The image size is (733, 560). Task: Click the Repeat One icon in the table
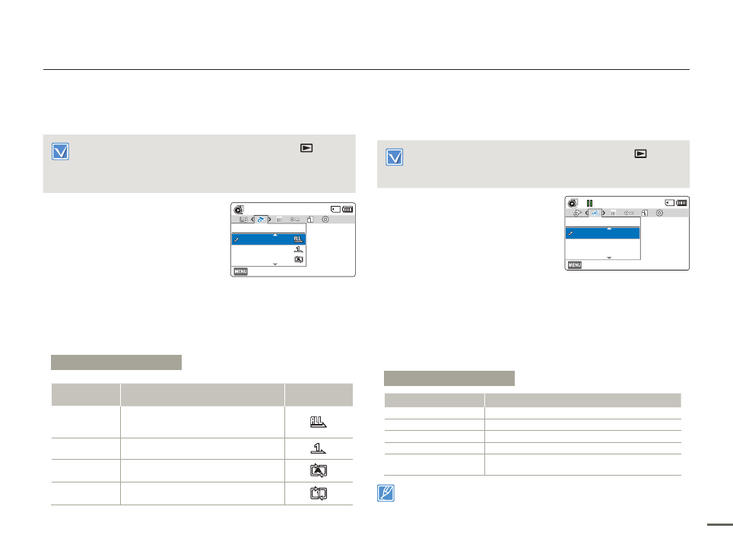(319, 494)
